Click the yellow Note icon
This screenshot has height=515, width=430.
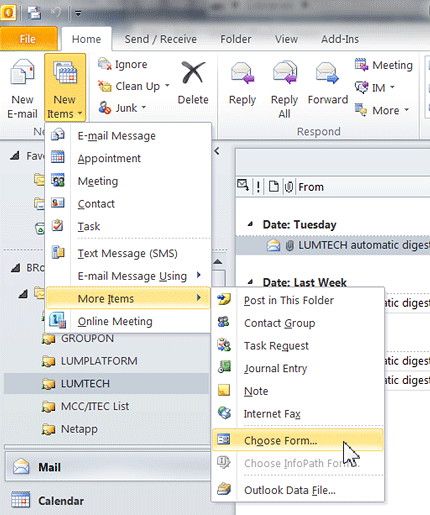click(x=224, y=390)
